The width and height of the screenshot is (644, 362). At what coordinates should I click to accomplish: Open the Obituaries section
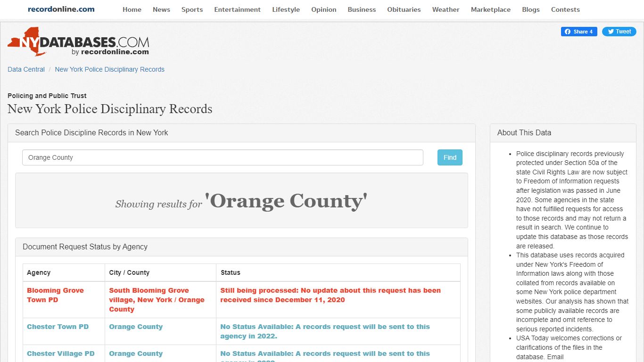(404, 9)
